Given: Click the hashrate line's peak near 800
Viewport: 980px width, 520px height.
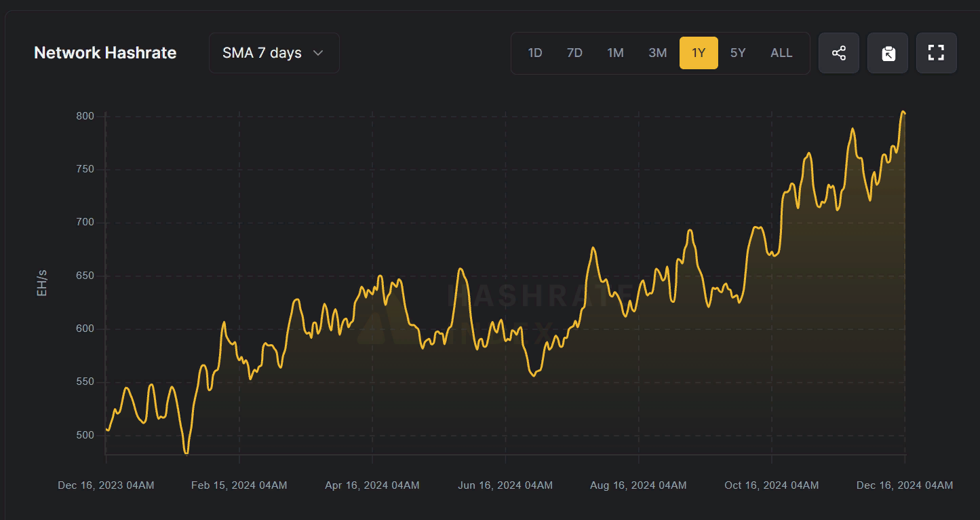Looking at the screenshot, I should click(903, 112).
